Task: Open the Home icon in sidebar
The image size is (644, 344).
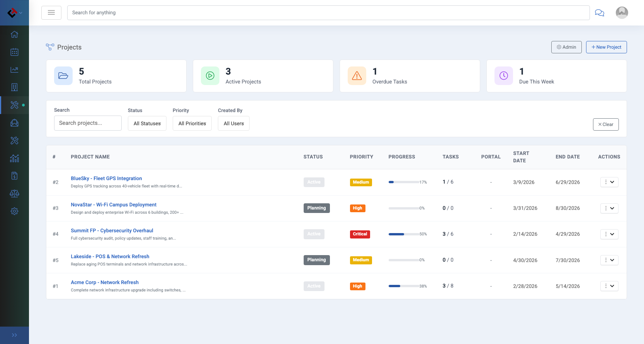Action: 14,34
